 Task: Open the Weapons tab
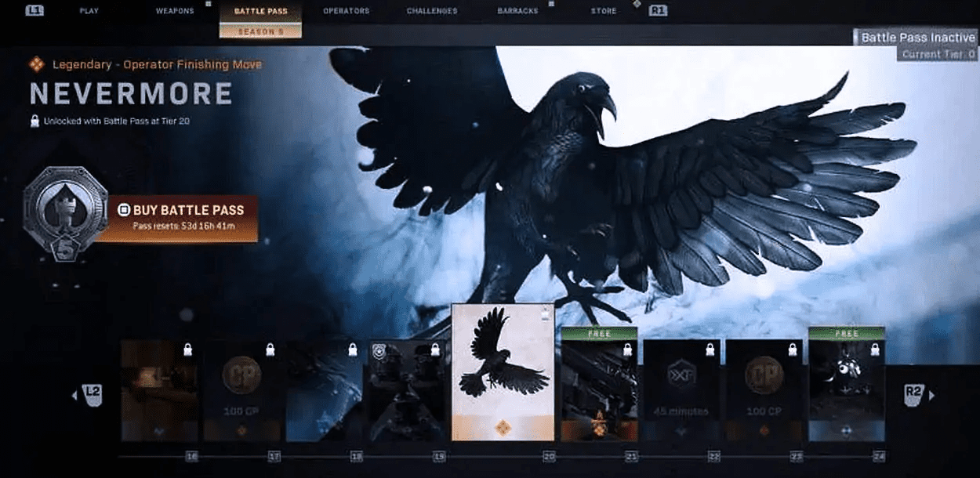point(175,11)
